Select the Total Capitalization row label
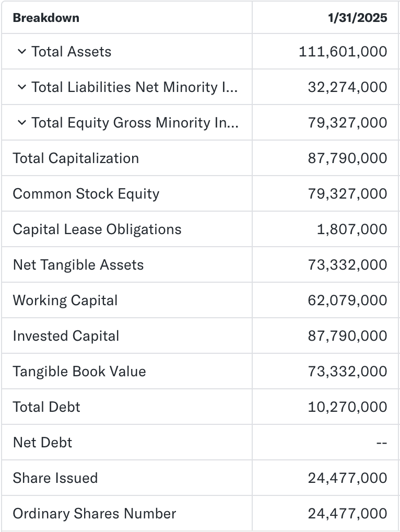 pyautogui.click(x=76, y=158)
